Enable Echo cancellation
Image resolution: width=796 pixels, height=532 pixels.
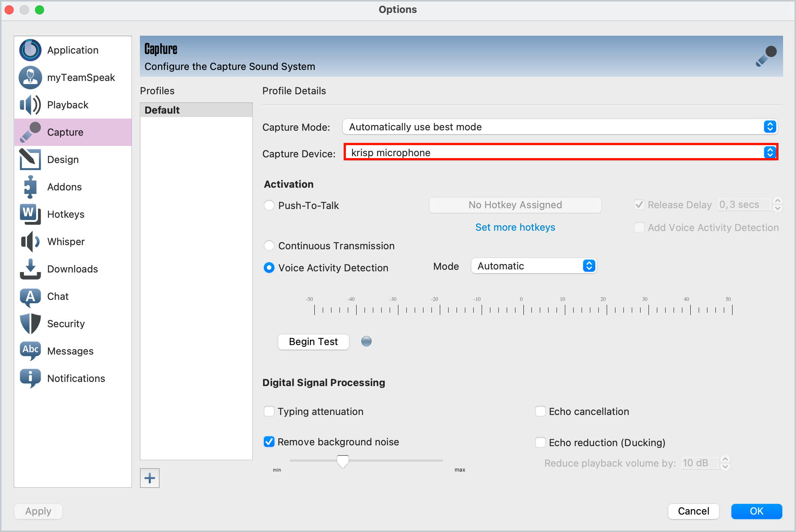coord(541,411)
